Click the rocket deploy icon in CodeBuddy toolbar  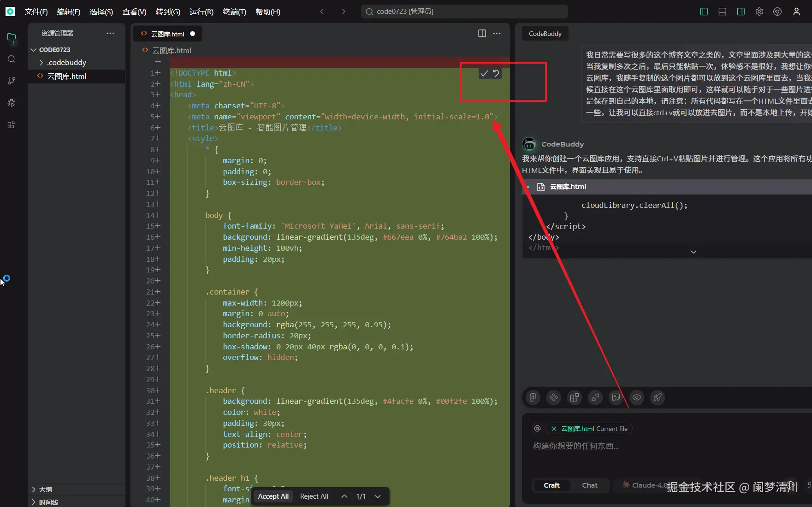click(658, 397)
